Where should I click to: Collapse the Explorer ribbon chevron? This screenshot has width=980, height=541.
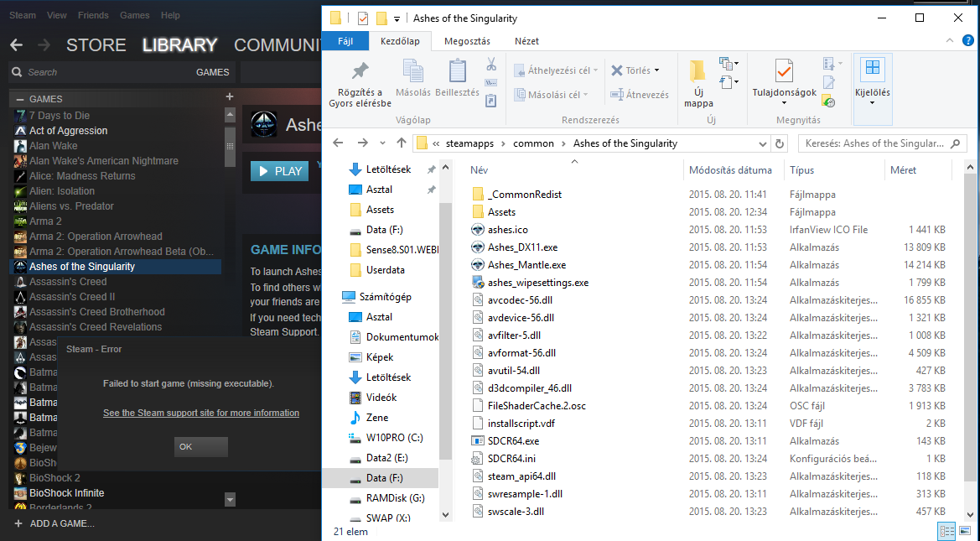click(x=950, y=41)
